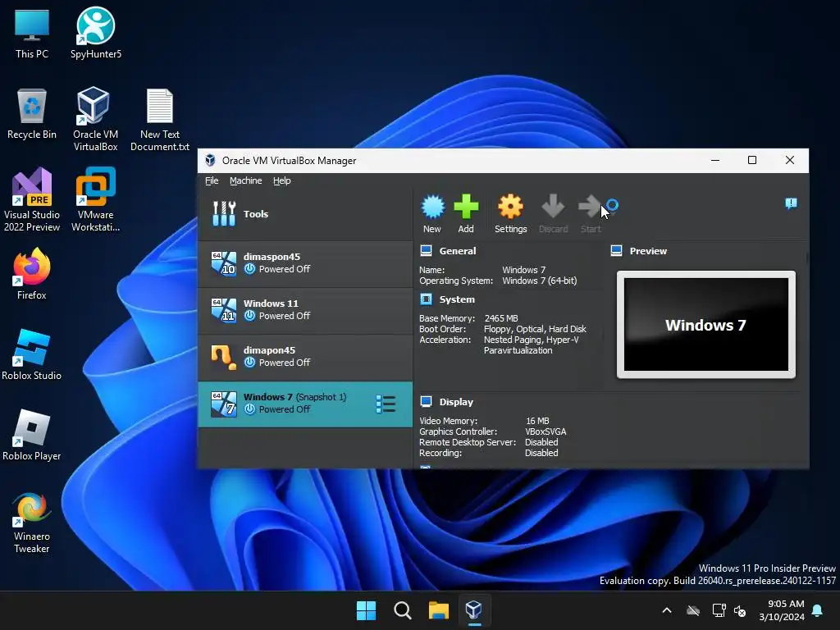The width and height of the screenshot is (840, 630).
Task: Click the Windows 7 VM icon in list
Action: [x=223, y=404]
